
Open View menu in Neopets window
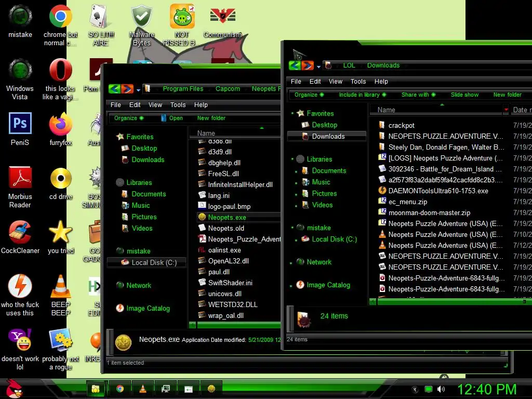pyautogui.click(x=155, y=105)
